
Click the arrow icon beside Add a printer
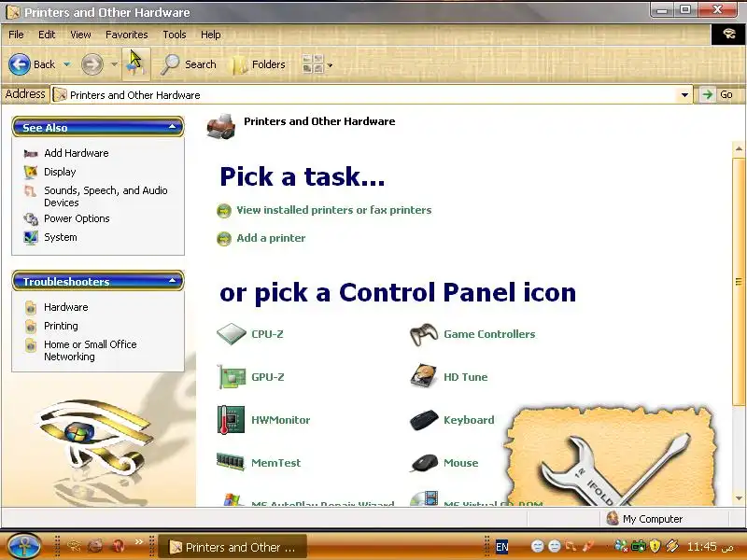click(224, 239)
